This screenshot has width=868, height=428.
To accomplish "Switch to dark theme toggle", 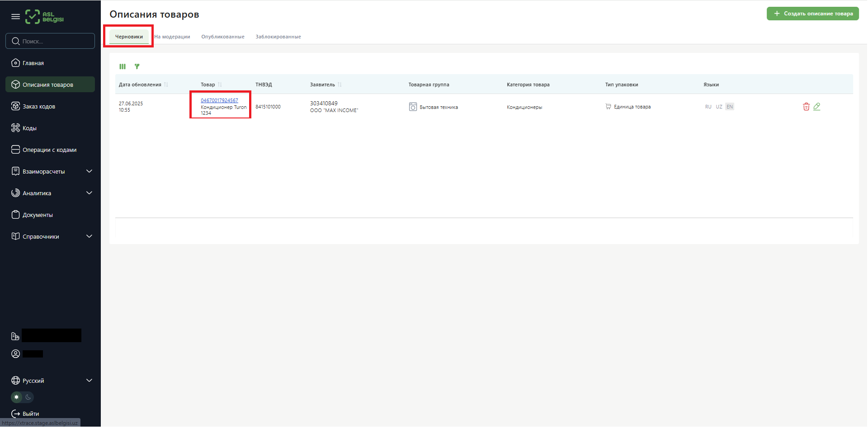I will (28, 397).
